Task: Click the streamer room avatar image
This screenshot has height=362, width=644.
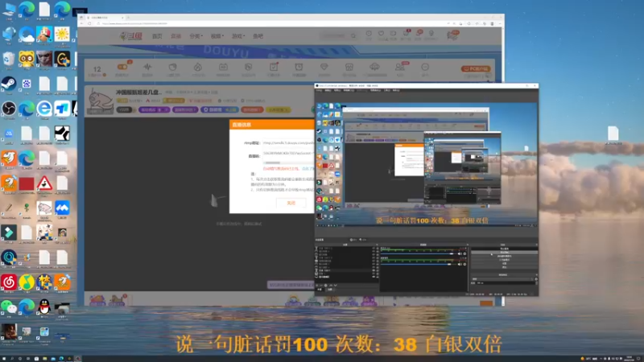Action: tap(100, 101)
